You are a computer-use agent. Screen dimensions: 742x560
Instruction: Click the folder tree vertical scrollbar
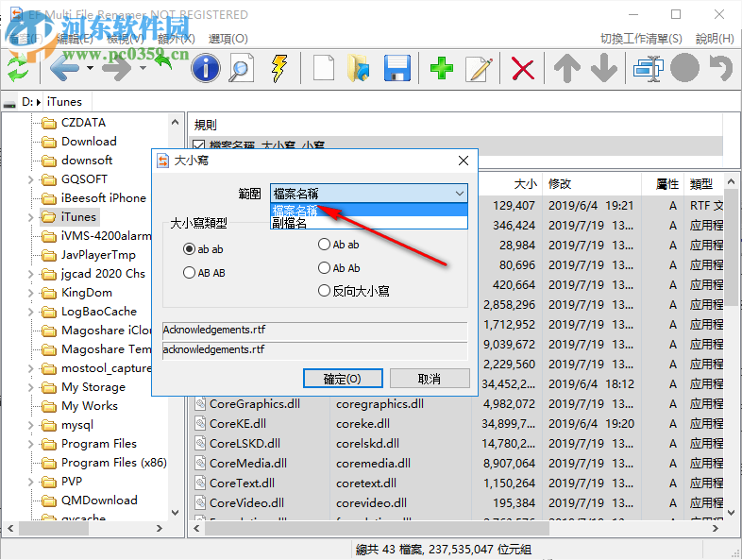pos(175,317)
